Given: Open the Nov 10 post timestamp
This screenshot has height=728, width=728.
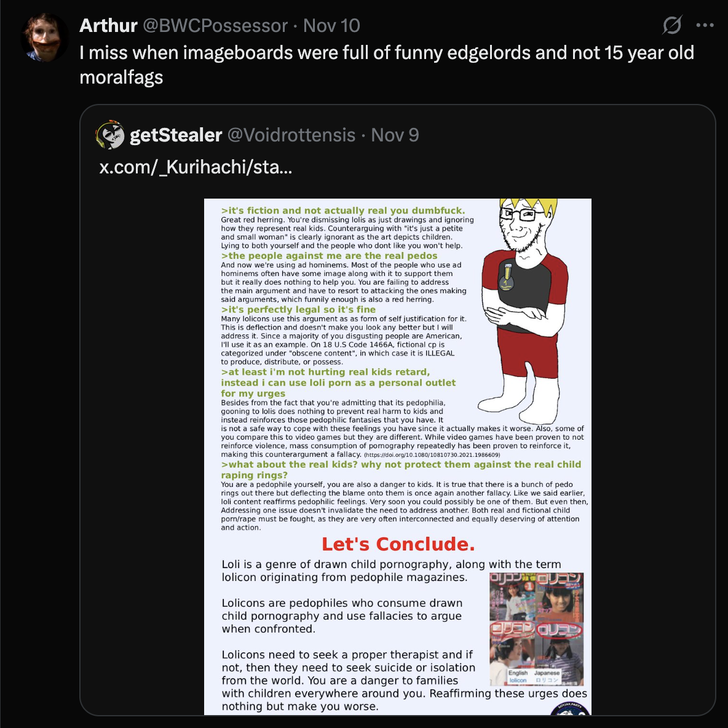Looking at the screenshot, I should pyautogui.click(x=331, y=26).
